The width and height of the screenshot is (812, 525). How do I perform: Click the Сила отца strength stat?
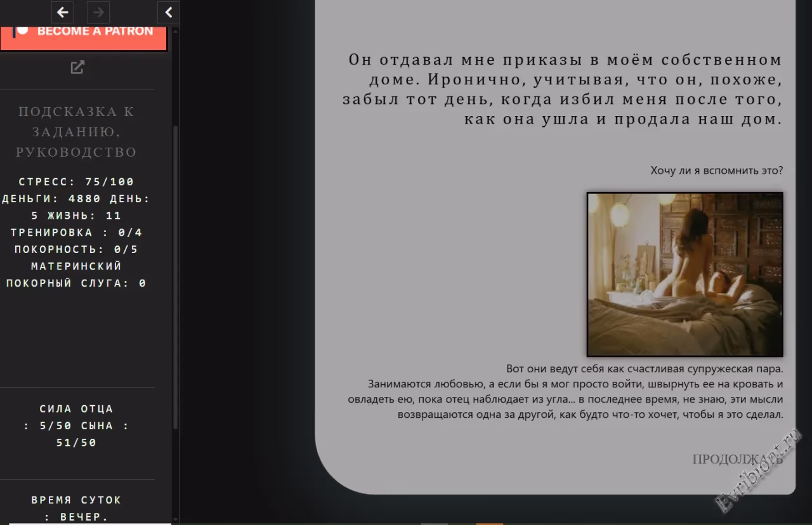pyautogui.click(x=76, y=410)
